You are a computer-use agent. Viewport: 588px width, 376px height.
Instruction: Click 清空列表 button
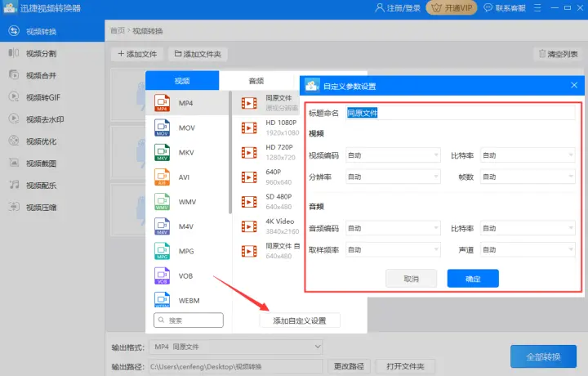tap(559, 54)
